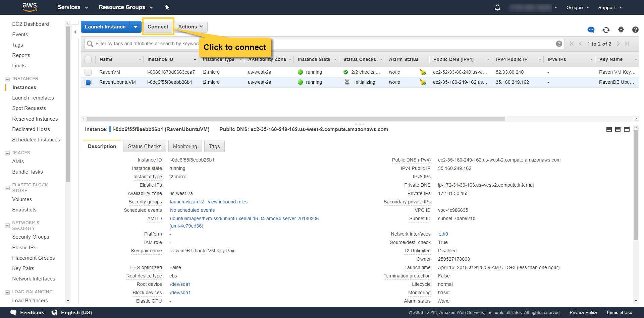Go to the AWS logo home
Screen dimensions: 644x318
30,7
